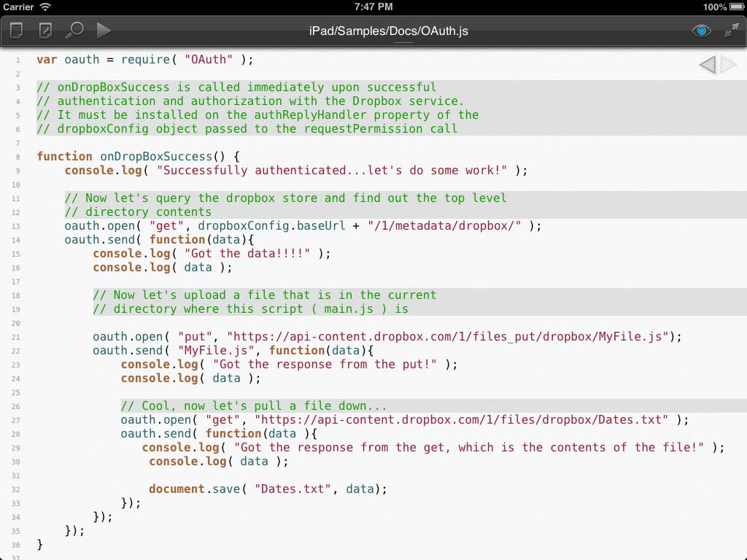747x560 pixels.
Task: Tap the string "Got the response from the put!"
Action: pos(325,365)
